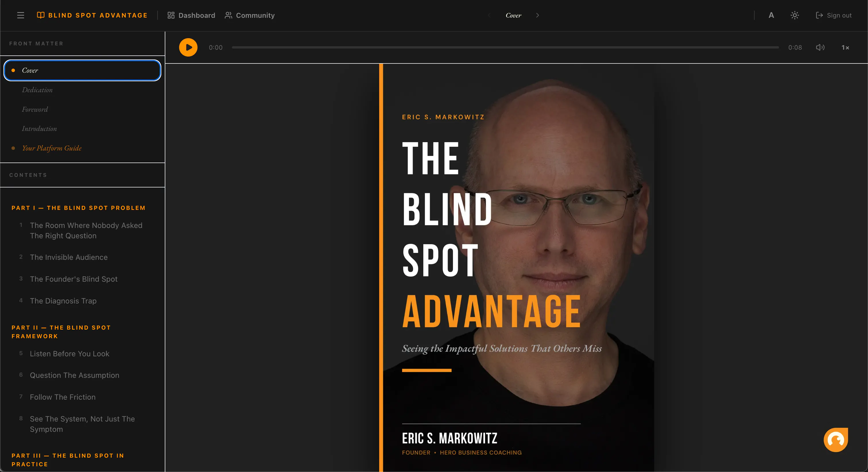Open the Dedication section
The image size is (868, 472).
(37, 90)
